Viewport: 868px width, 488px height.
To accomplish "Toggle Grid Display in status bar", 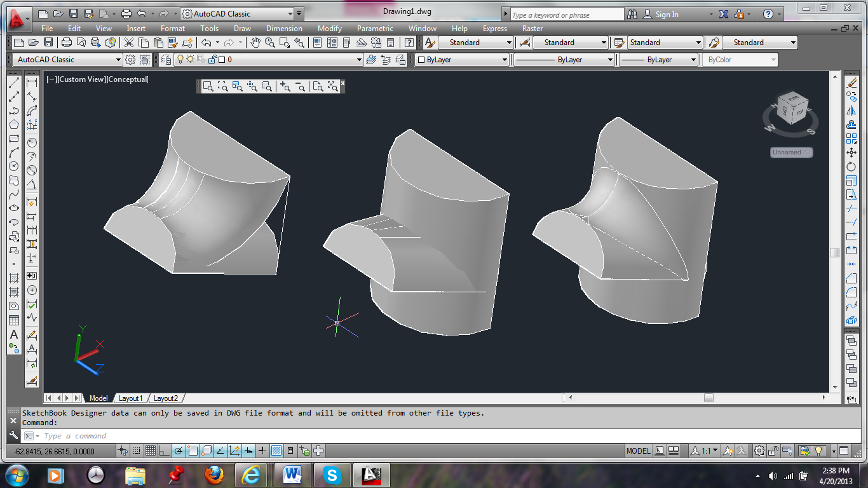I will point(151,451).
